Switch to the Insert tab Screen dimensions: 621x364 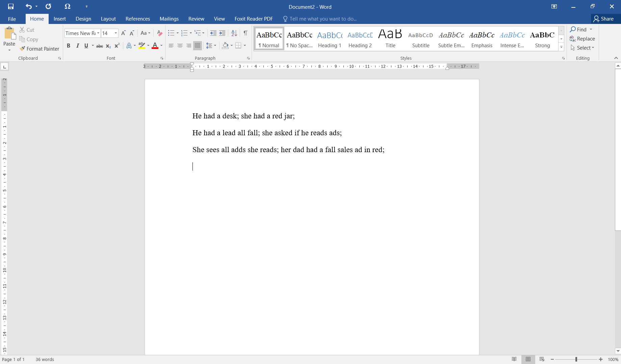click(x=60, y=19)
